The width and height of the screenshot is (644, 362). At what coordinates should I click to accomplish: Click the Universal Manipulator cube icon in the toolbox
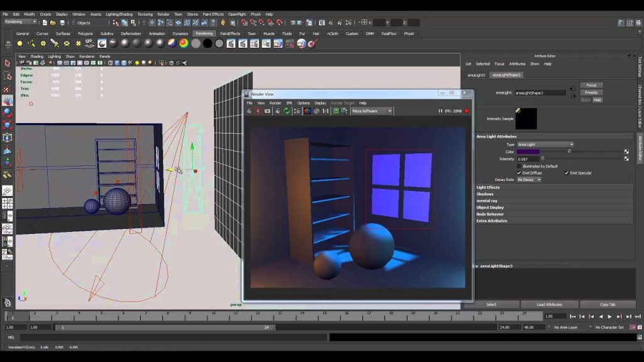pyautogui.click(x=8, y=138)
